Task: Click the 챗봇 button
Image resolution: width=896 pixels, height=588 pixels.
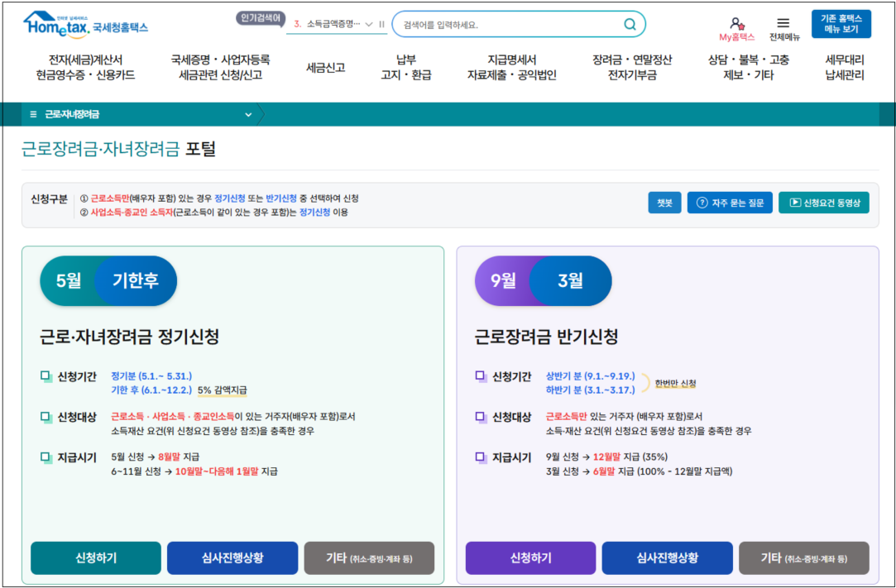Action: (x=664, y=202)
